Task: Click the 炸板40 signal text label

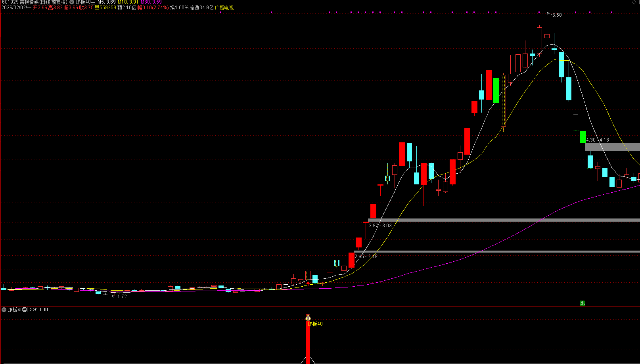Action: coord(315,324)
